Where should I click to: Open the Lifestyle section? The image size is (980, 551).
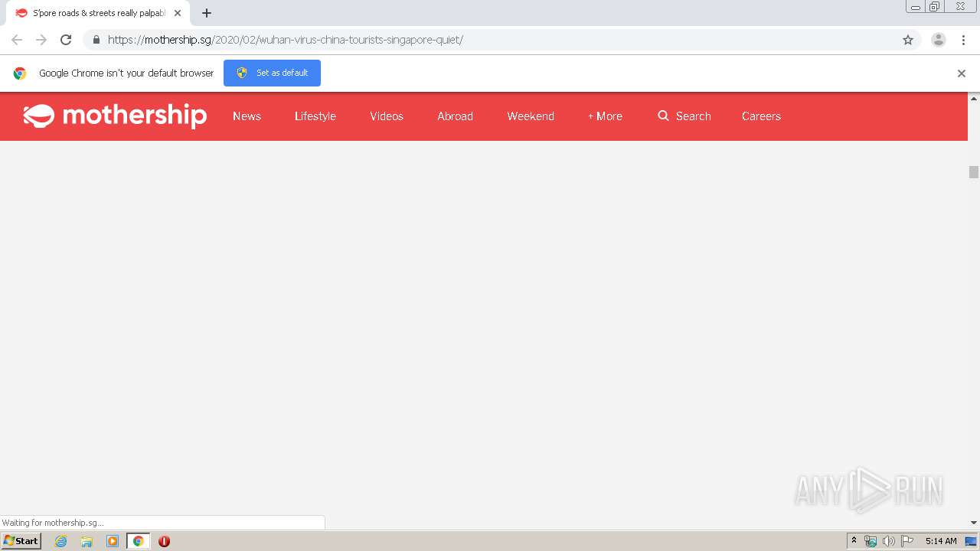(x=315, y=116)
